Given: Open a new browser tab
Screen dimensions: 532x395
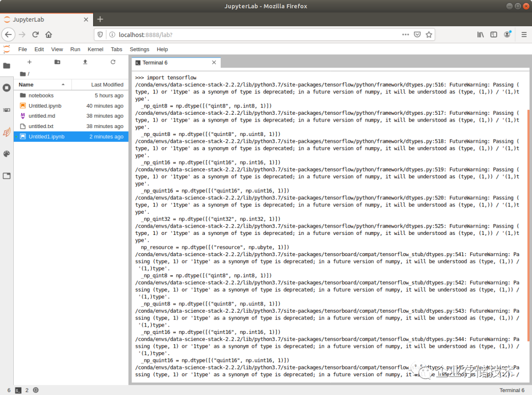Looking at the screenshot, I should [x=100, y=19].
